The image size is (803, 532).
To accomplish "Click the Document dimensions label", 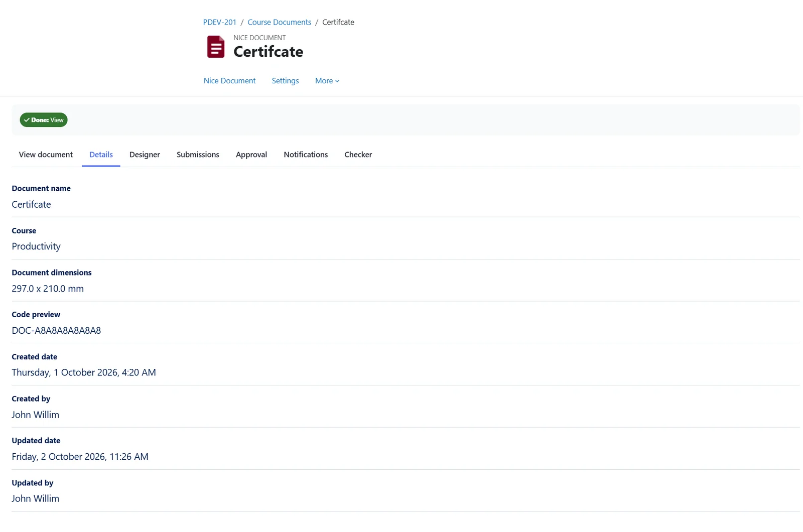I will click(x=52, y=273).
